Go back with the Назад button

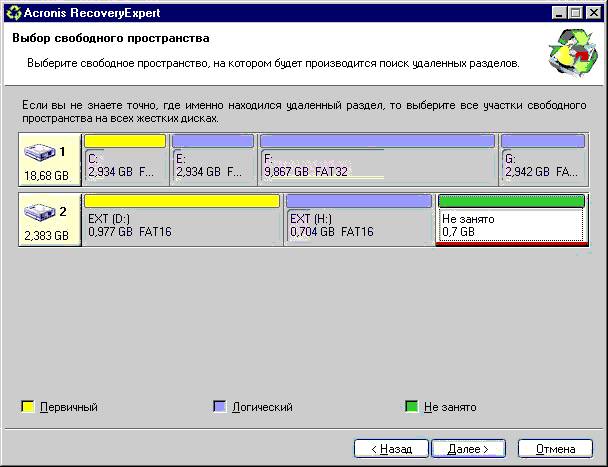tap(390, 449)
